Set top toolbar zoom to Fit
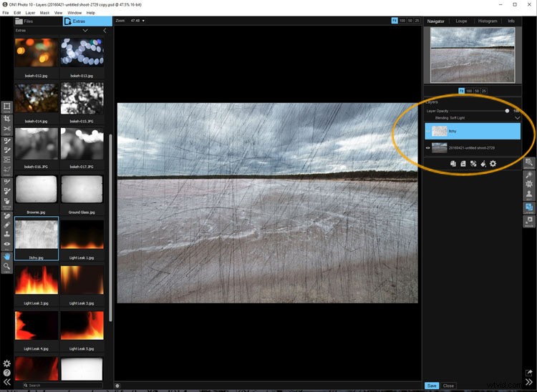Image resolution: width=537 pixels, height=392 pixels. (395, 21)
